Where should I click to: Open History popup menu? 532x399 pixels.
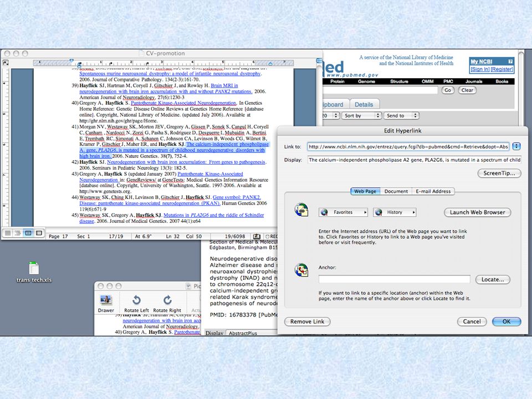pyautogui.click(x=395, y=212)
